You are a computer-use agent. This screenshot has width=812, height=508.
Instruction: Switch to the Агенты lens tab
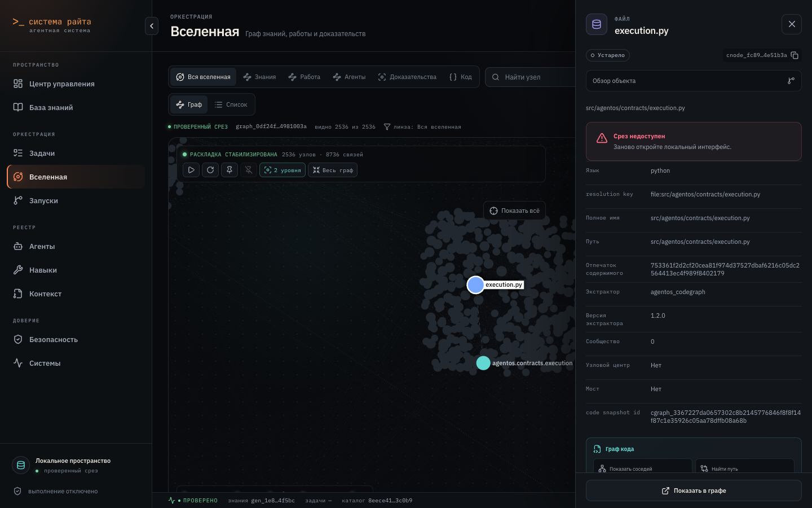click(x=349, y=77)
